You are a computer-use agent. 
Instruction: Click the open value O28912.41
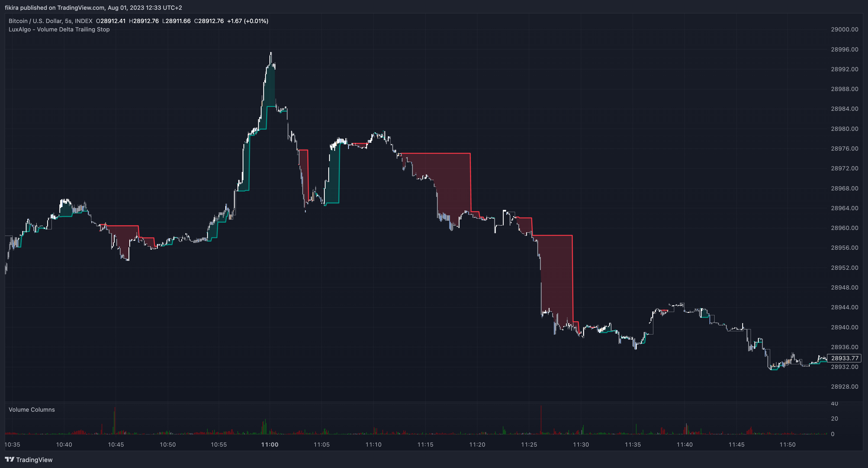(111, 21)
